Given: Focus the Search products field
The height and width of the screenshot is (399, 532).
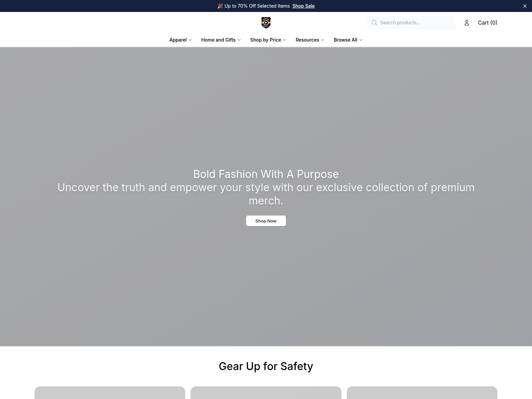Looking at the screenshot, I should (x=411, y=23).
